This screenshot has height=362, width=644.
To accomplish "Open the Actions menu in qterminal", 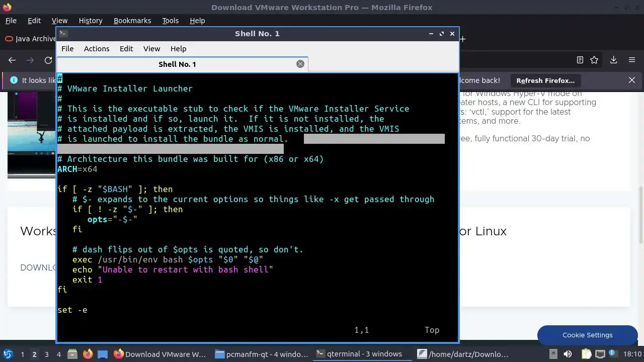I will (x=97, y=49).
